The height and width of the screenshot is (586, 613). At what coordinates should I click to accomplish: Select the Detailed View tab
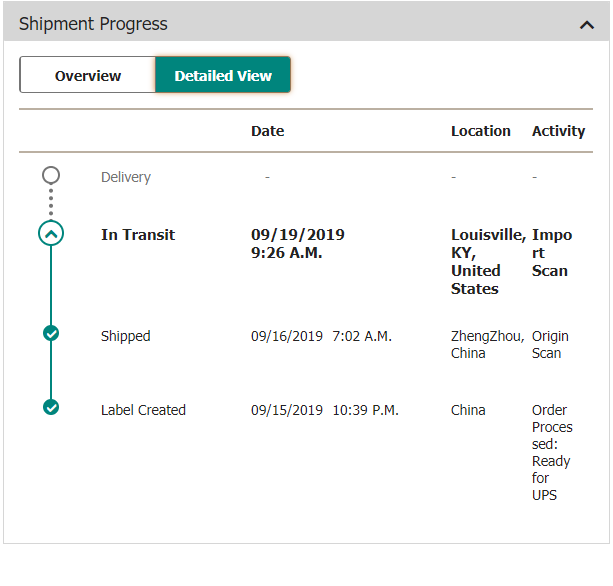[223, 75]
